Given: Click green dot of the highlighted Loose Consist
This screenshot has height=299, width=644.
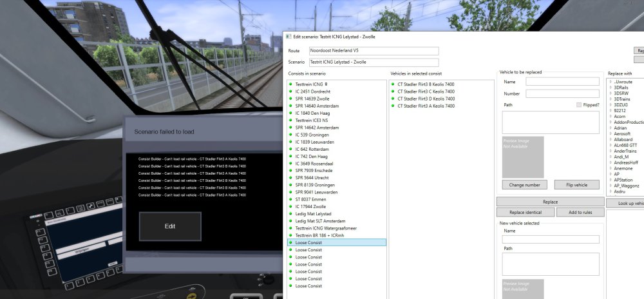Looking at the screenshot, I should point(290,242).
